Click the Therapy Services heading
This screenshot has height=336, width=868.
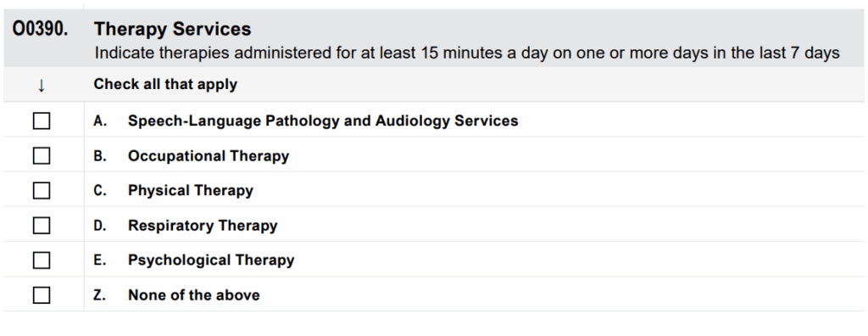point(173,29)
